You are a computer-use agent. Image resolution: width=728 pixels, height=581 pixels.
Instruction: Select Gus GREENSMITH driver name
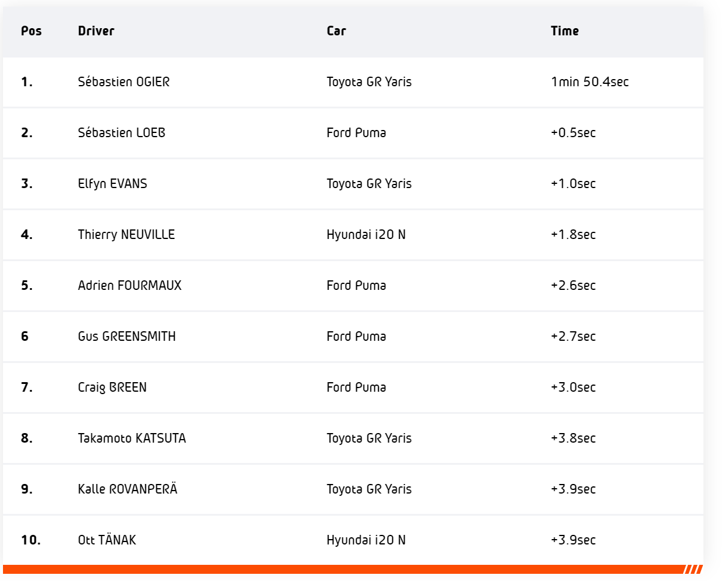tap(127, 337)
